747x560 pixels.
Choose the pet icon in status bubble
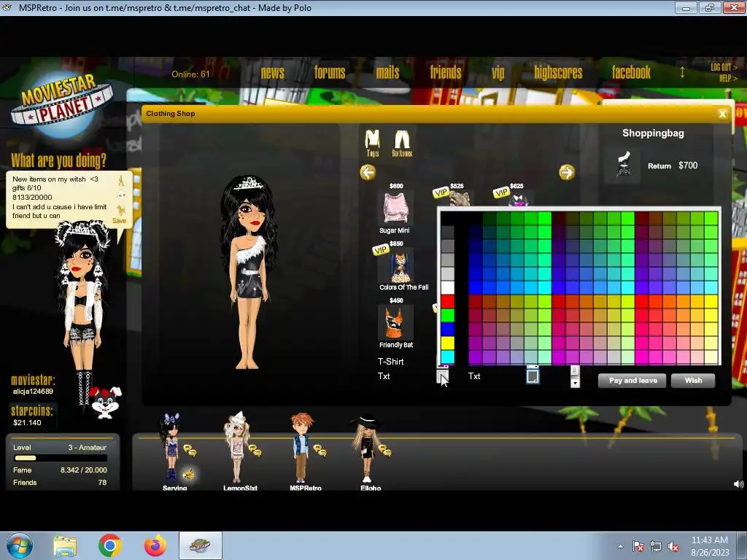tap(121, 210)
